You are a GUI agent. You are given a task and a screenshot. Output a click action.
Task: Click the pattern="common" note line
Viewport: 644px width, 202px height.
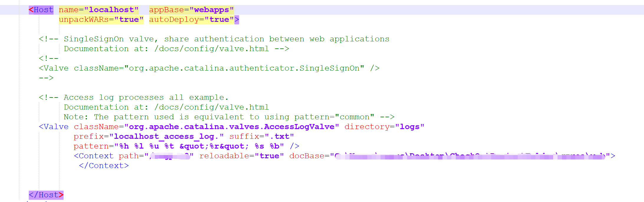pos(229,117)
